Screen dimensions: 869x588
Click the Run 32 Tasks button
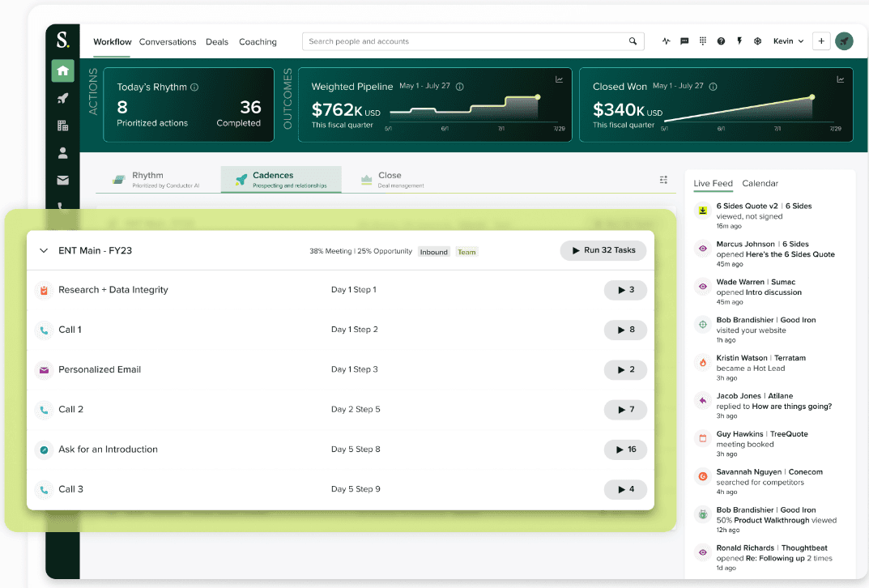603,250
